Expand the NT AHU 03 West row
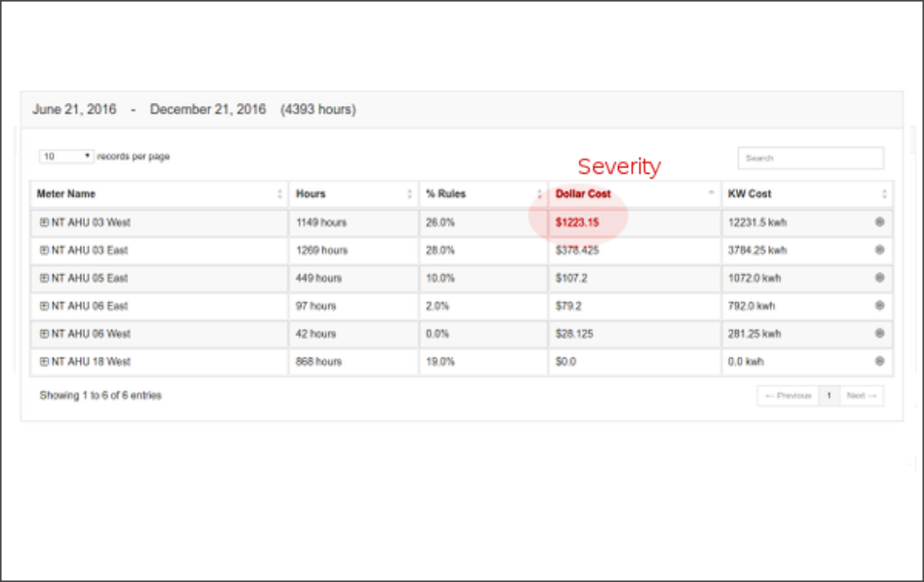The image size is (924, 582). coord(44,222)
